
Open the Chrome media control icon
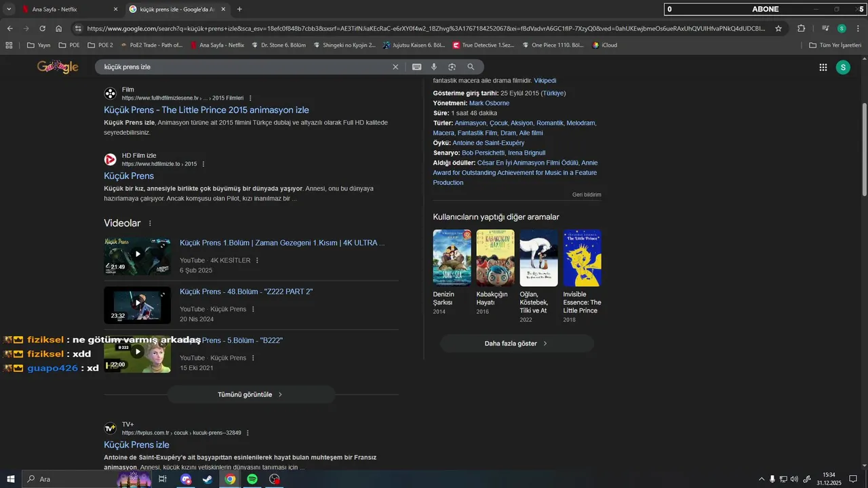tap(825, 28)
